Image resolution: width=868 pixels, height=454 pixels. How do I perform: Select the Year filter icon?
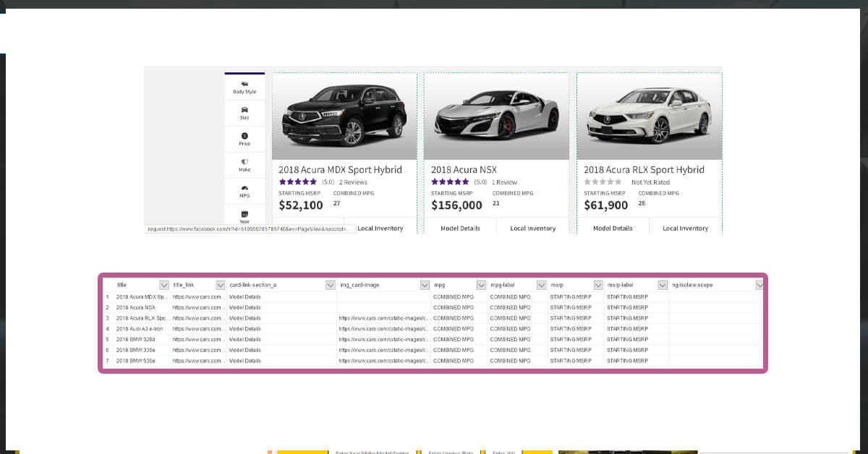point(244,214)
